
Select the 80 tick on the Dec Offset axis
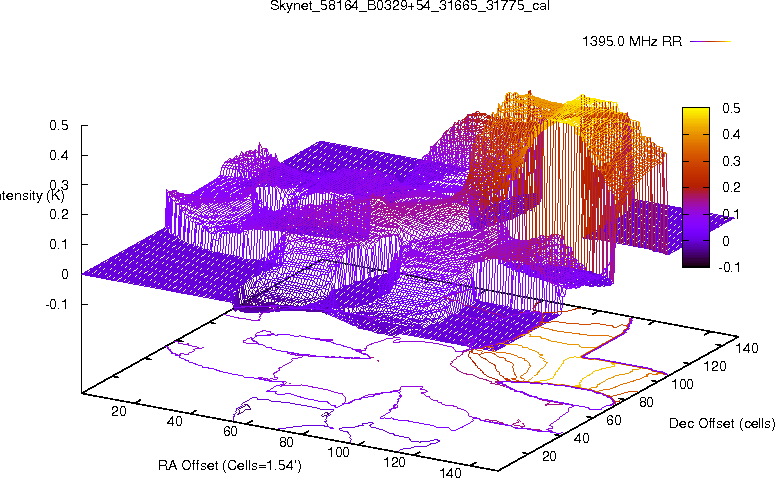click(x=646, y=402)
